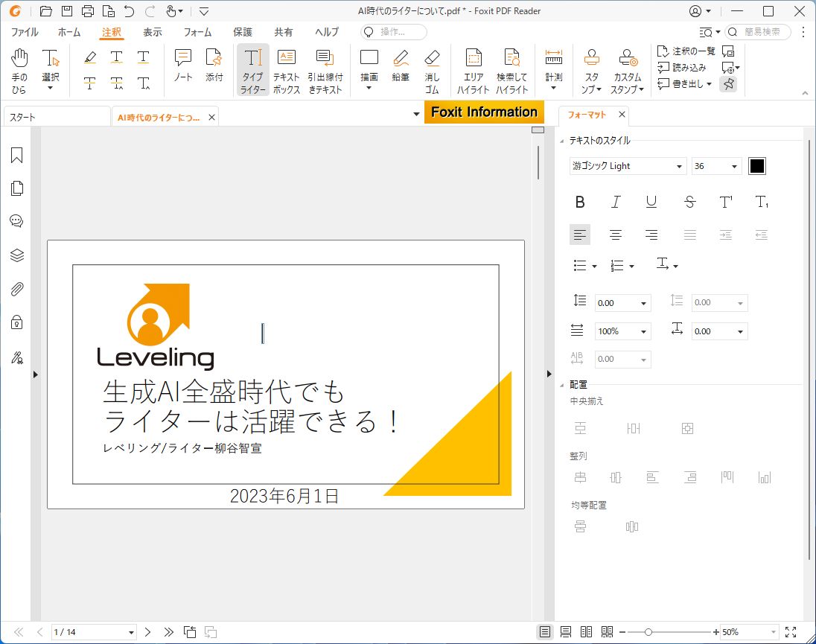
Task: Click the Save icon in title bar
Action: [66, 11]
